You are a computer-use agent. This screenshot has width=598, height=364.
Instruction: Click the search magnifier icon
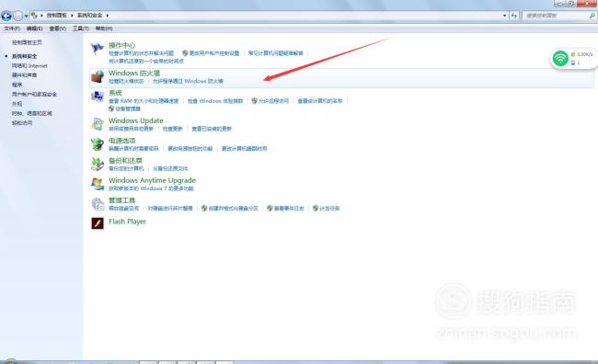pyautogui.click(x=592, y=16)
